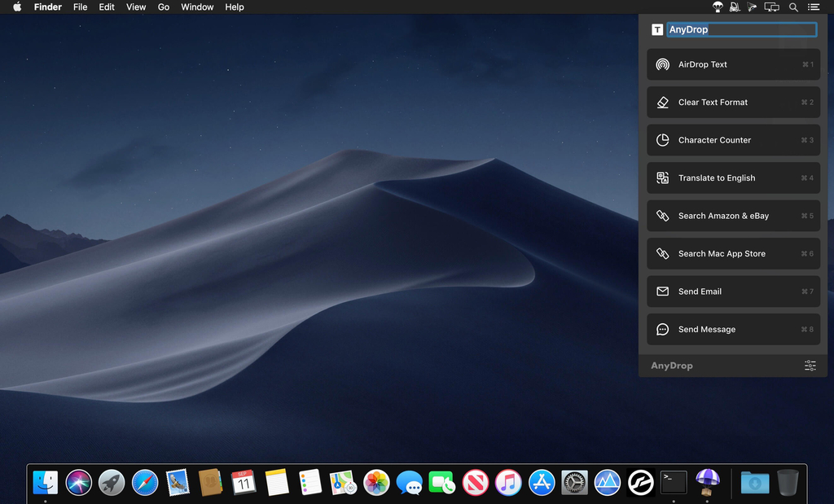834x504 pixels.
Task: Click the text type T icon
Action: (x=657, y=30)
